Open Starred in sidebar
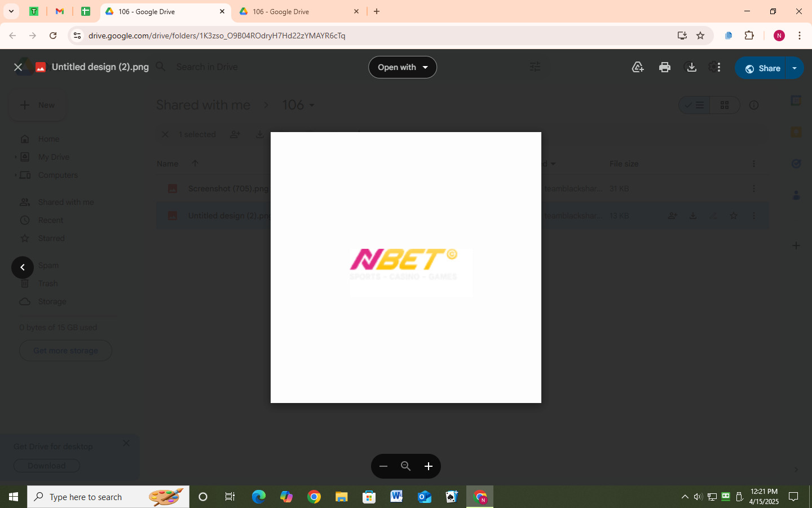This screenshot has height=508, width=812. 51,238
